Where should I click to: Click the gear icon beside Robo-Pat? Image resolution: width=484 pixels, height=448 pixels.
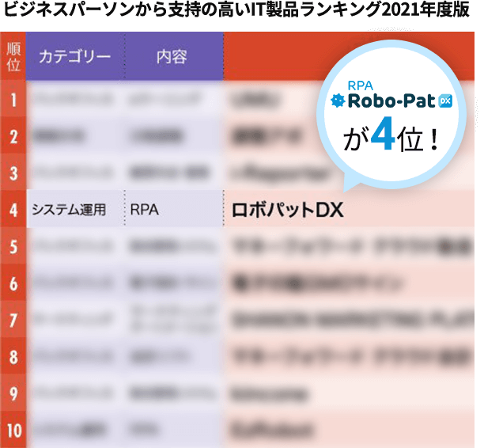click(x=338, y=101)
